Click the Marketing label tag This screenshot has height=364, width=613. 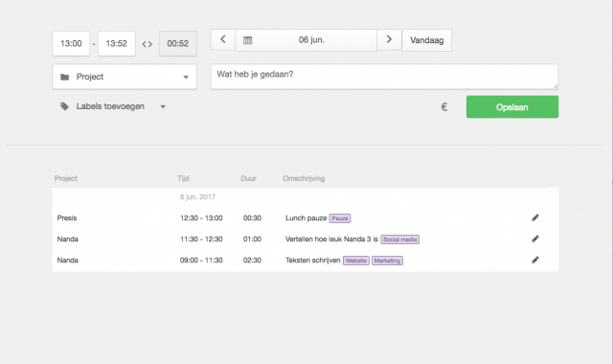pos(387,261)
